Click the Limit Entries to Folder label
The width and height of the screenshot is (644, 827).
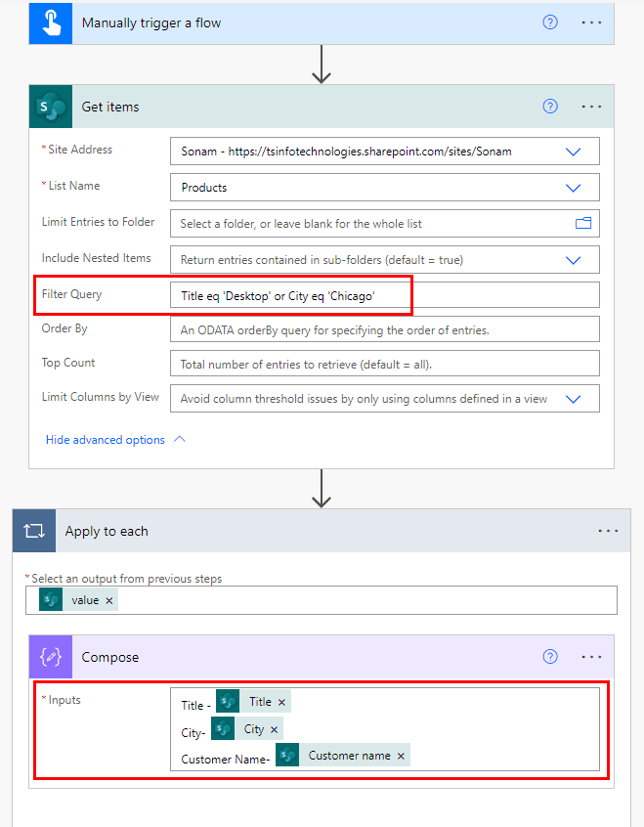click(x=98, y=222)
